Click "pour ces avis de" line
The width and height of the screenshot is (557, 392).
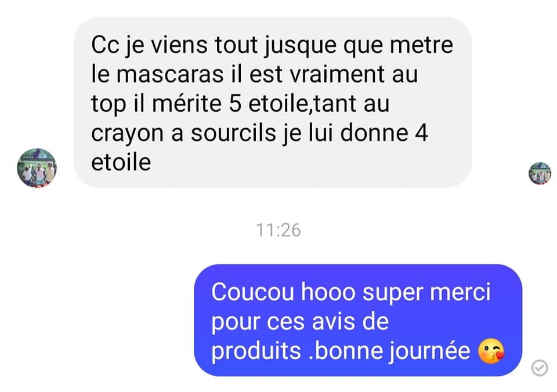click(x=300, y=322)
